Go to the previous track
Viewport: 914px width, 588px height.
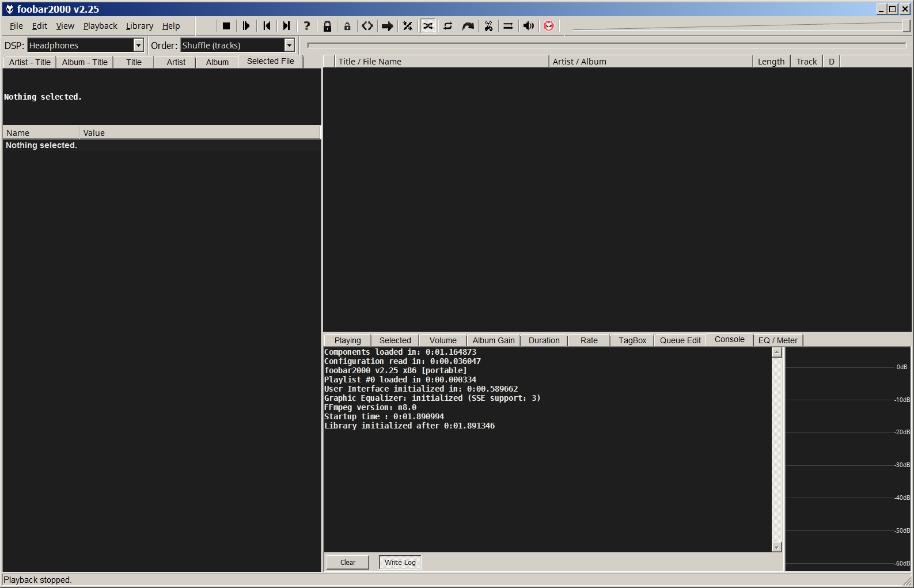pos(267,26)
